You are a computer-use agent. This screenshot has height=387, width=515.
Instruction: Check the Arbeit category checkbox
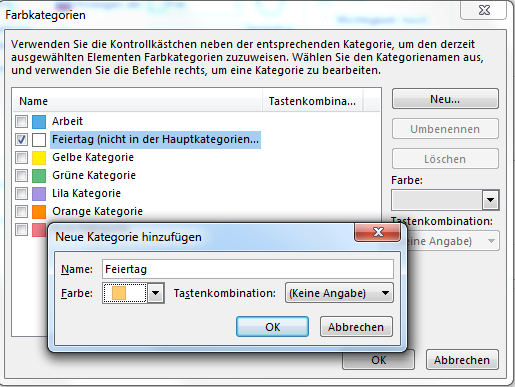pos(21,122)
